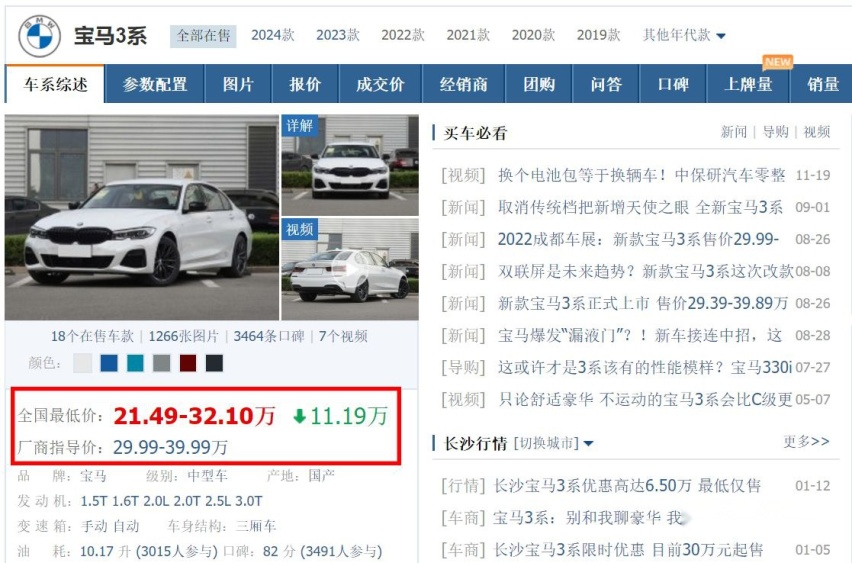Image resolution: width=852 pixels, height=563 pixels.
Task: Go to the 报价 tab
Action: coord(305,84)
